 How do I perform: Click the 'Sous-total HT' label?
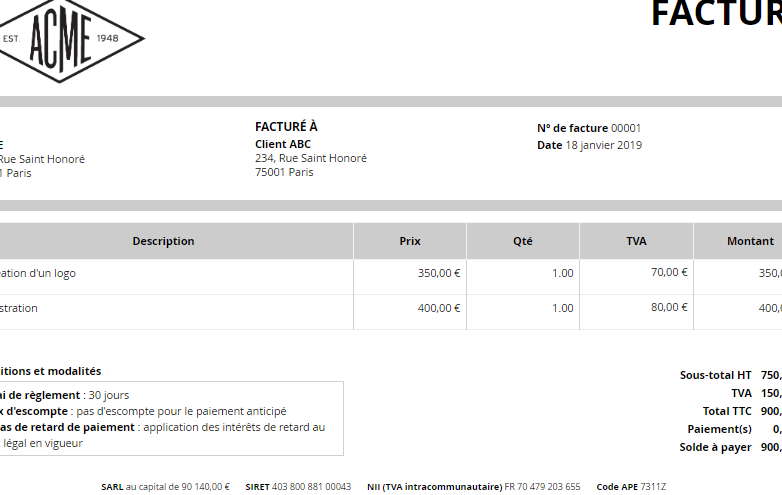[715, 375]
